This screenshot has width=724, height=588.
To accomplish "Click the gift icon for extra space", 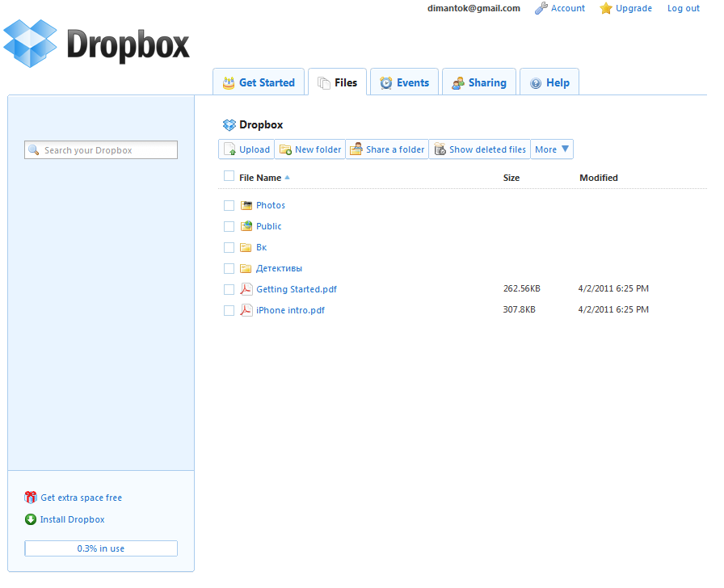I will click(31, 498).
